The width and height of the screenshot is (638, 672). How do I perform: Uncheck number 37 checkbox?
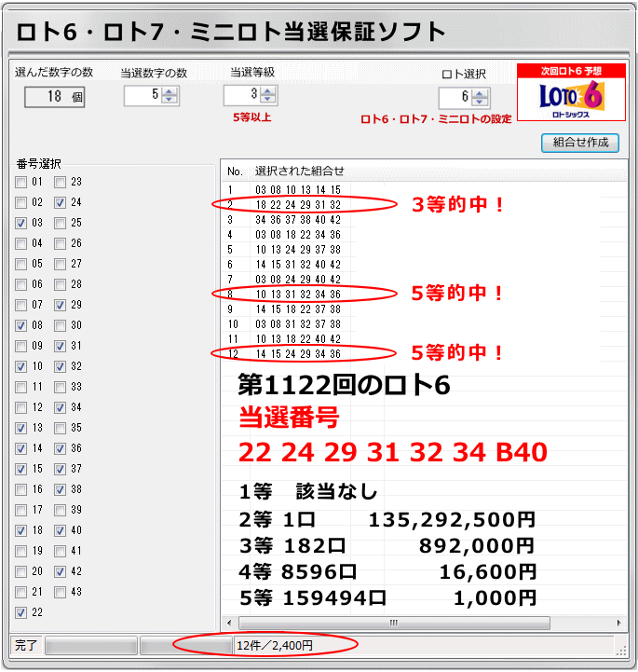tap(60, 470)
